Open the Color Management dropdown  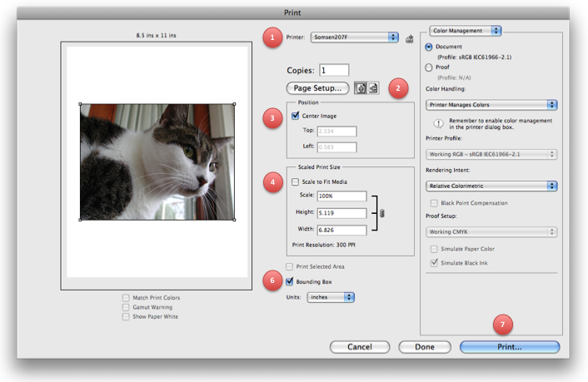[466, 31]
